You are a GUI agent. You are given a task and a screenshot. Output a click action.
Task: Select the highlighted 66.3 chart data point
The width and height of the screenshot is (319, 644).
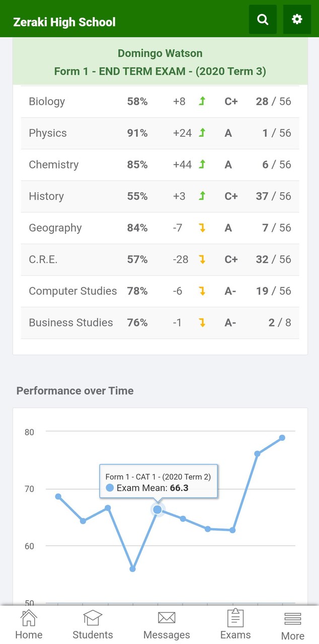click(157, 510)
